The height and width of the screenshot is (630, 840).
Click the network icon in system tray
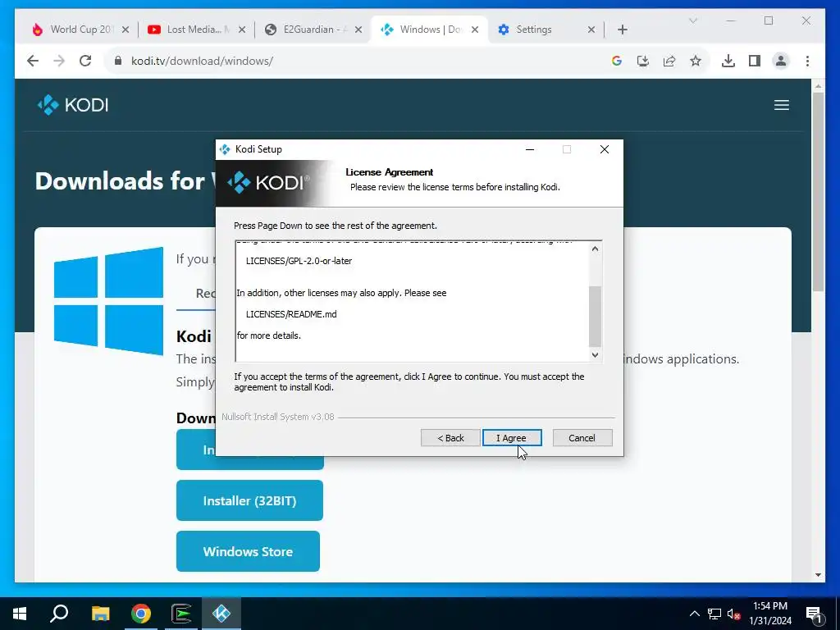(x=714, y=614)
